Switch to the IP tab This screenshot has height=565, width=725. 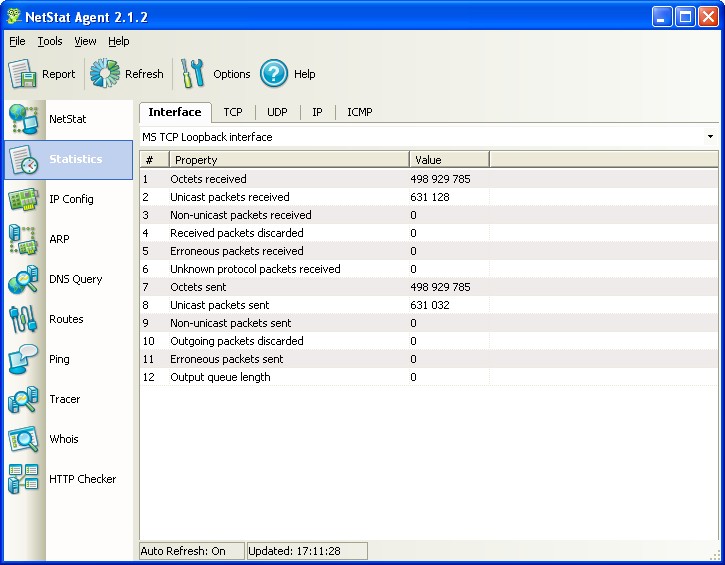click(317, 112)
